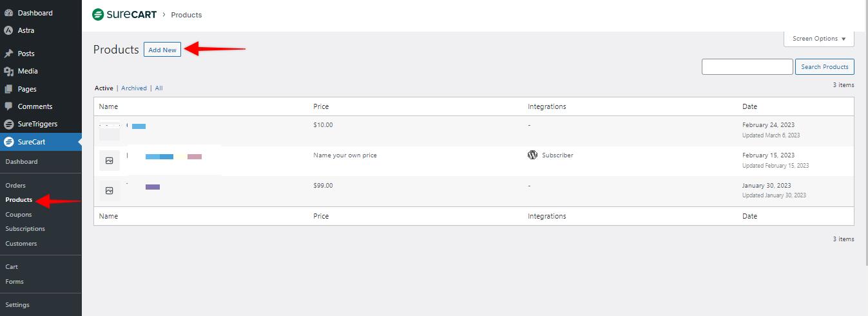Go to Subscriptions in sidebar menu
Viewport: 868px width, 316px height.
[x=25, y=229]
